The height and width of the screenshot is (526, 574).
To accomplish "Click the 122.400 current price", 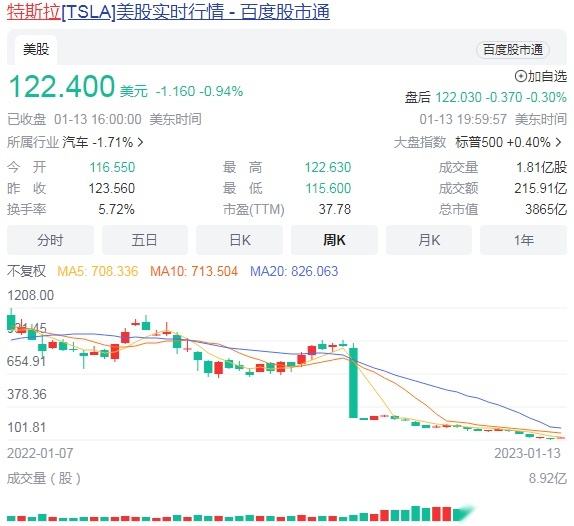I will tap(62, 86).
